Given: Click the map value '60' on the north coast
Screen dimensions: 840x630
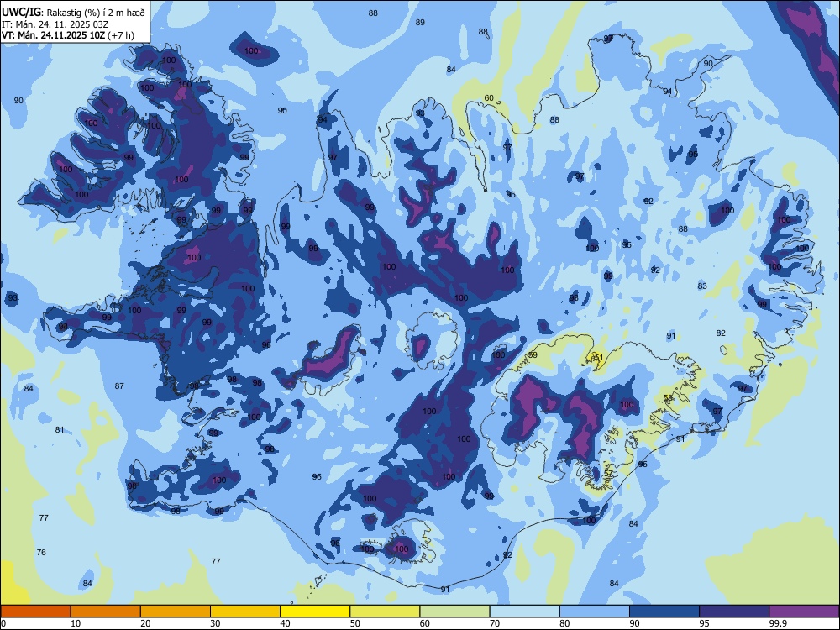Looking at the screenshot, I should [489, 98].
